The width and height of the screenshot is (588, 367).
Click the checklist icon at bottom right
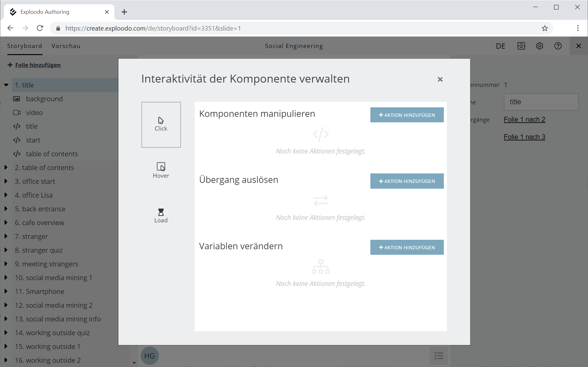click(439, 356)
